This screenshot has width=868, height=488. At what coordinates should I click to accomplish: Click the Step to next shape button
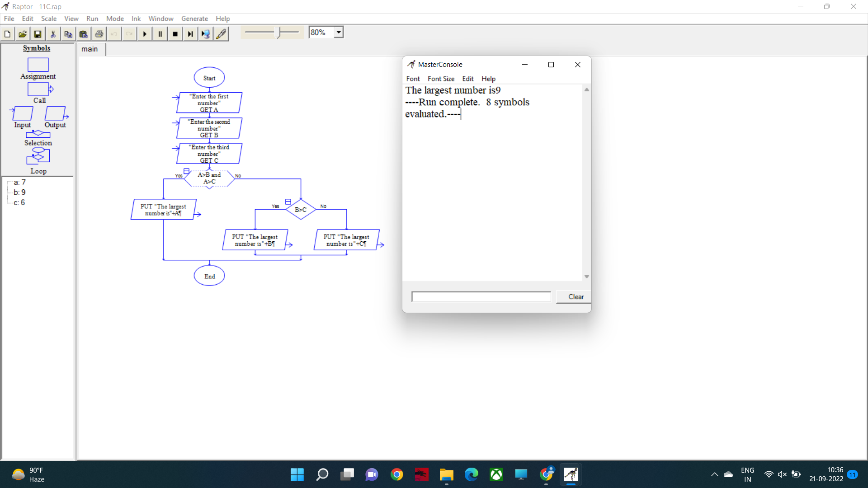[190, 34]
